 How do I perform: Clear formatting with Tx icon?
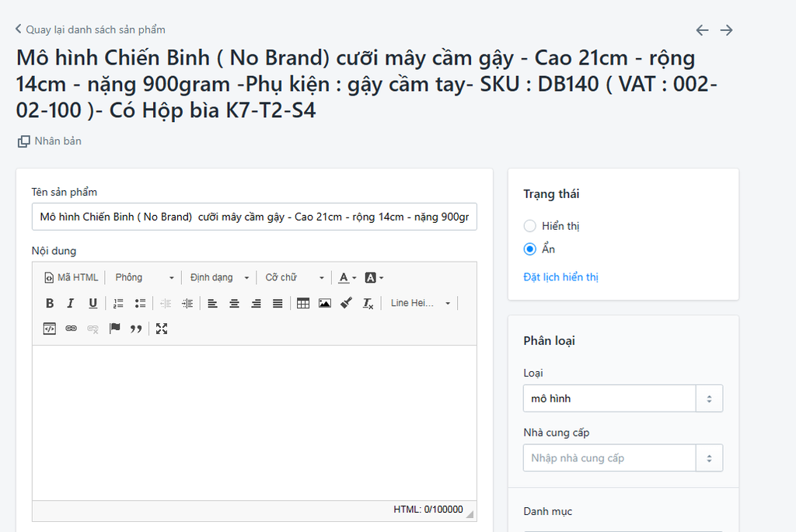click(x=368, y=303)
